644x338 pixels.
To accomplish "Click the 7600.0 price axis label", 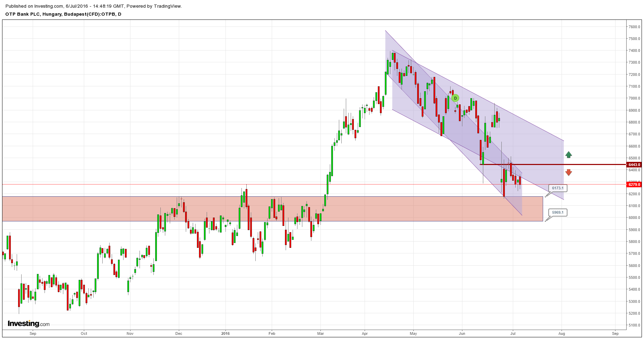I will 634,27.
